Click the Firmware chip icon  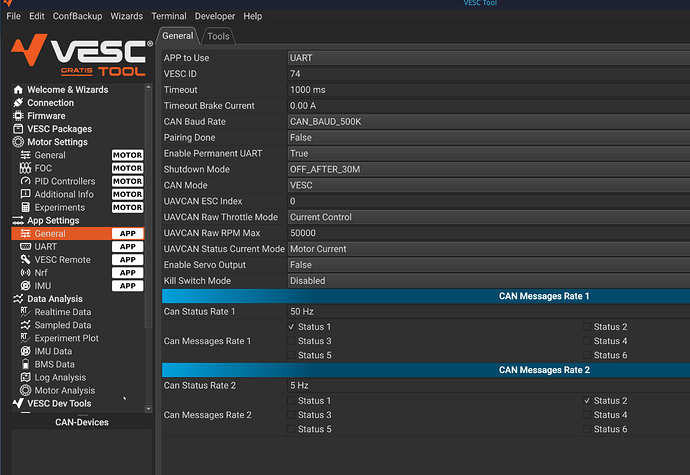coord(18,116)
